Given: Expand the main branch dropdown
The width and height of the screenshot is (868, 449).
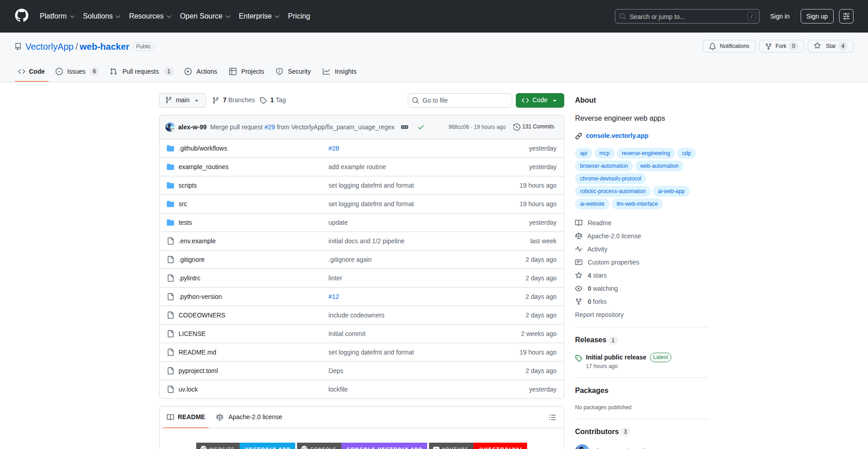Looking at the screenshot, I should point(182,100).
